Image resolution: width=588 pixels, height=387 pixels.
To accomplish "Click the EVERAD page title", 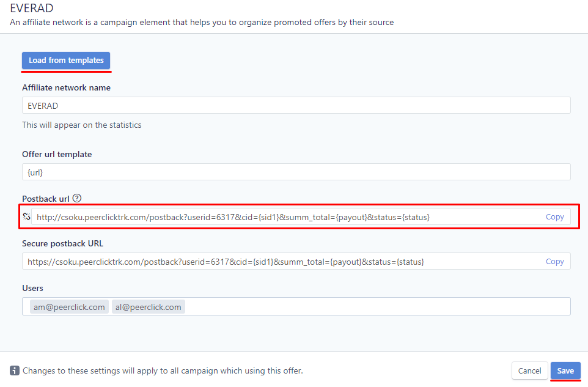I will pyautogui.click(x=32, y=8).
